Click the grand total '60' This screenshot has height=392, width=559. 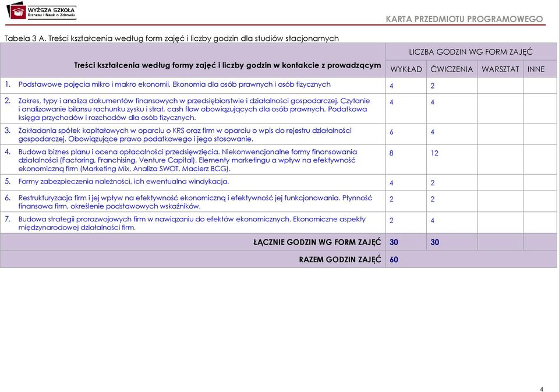394,259
